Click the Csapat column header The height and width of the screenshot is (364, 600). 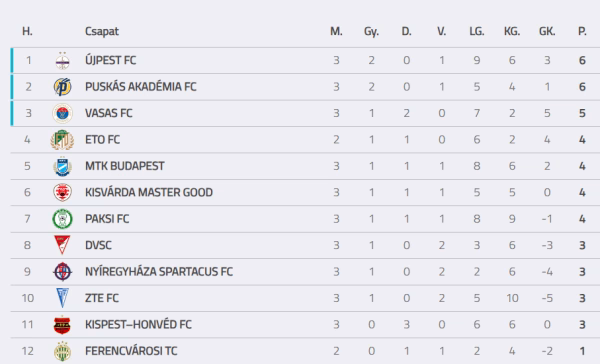click(x=102, y=31)
